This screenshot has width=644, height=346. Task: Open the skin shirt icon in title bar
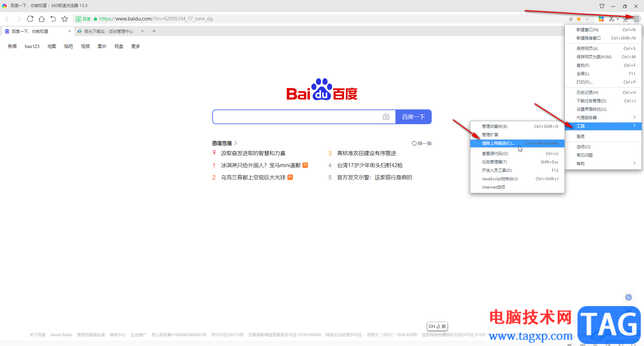coord(602,6)
